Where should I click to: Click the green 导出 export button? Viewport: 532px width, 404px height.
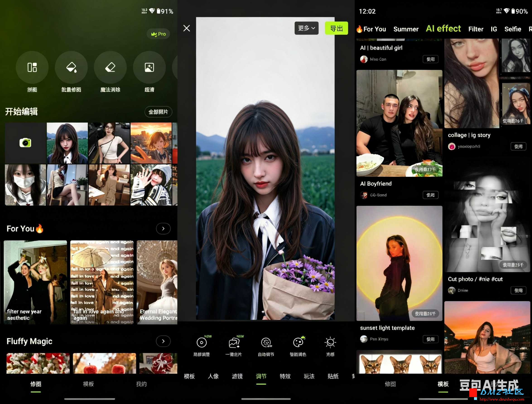point(336,28)
